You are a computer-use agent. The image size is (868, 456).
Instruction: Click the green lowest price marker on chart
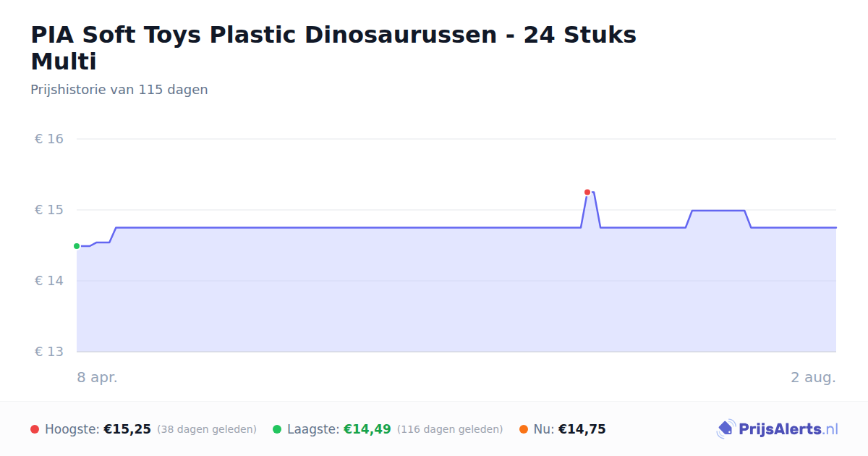pos(77,246)
